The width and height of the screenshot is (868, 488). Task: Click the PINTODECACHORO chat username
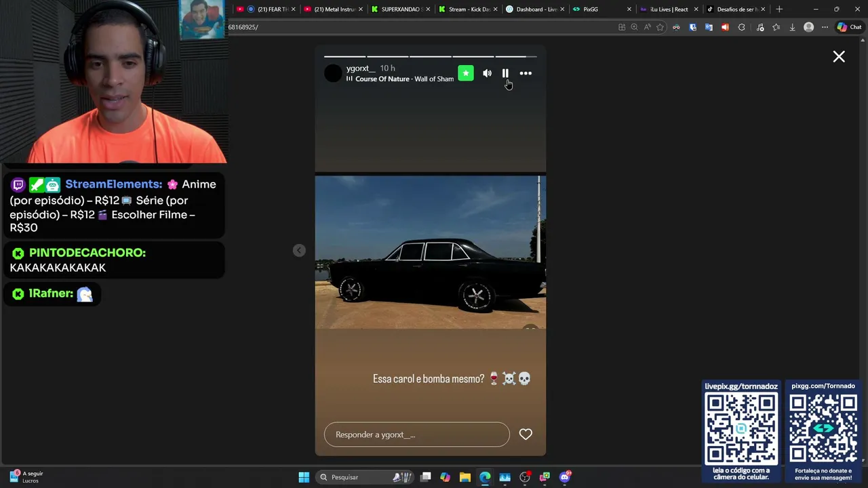[87, 253]
